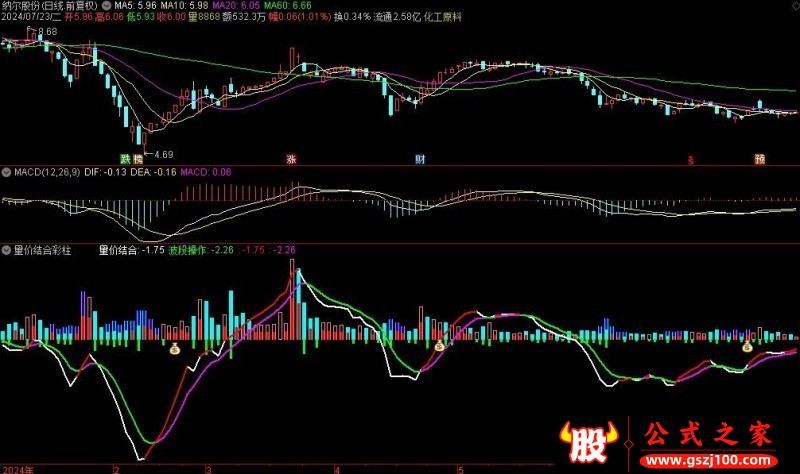Open the 量价结合彩柱 indicator dropdown arrow
Screen dimensions: 800x474
pyautogui.click(x=6, y=250)
